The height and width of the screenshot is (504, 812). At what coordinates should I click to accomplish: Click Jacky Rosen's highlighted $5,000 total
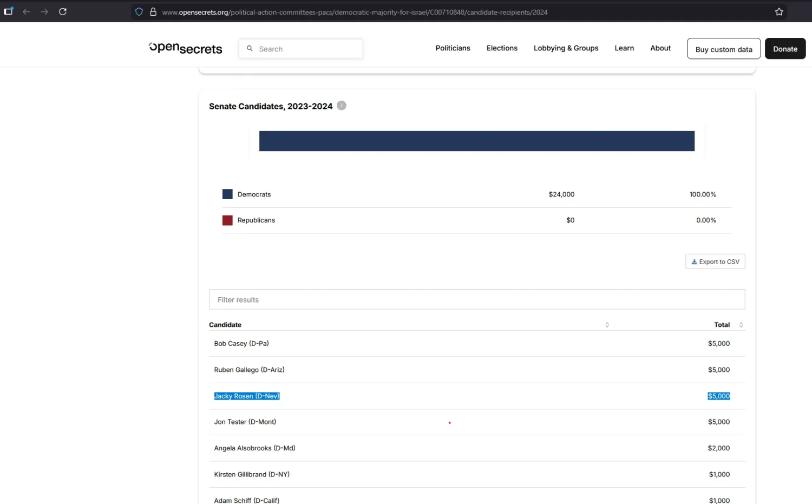[719, 396]
